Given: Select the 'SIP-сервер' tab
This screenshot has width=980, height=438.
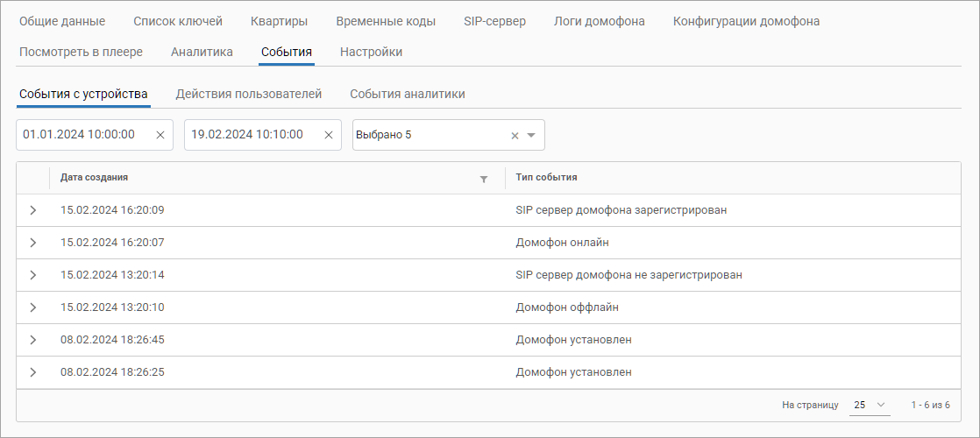Looking at the screenshot, I should coord(494,21).
